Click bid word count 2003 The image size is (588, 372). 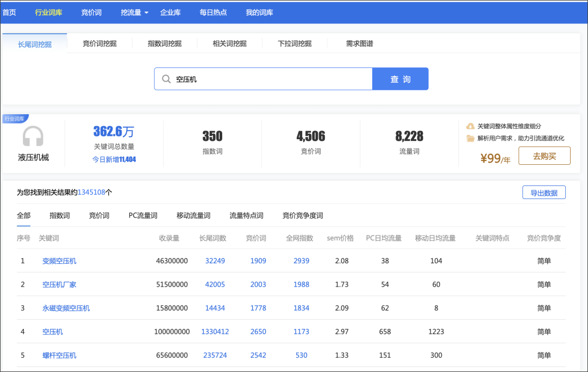click(258, 284)
